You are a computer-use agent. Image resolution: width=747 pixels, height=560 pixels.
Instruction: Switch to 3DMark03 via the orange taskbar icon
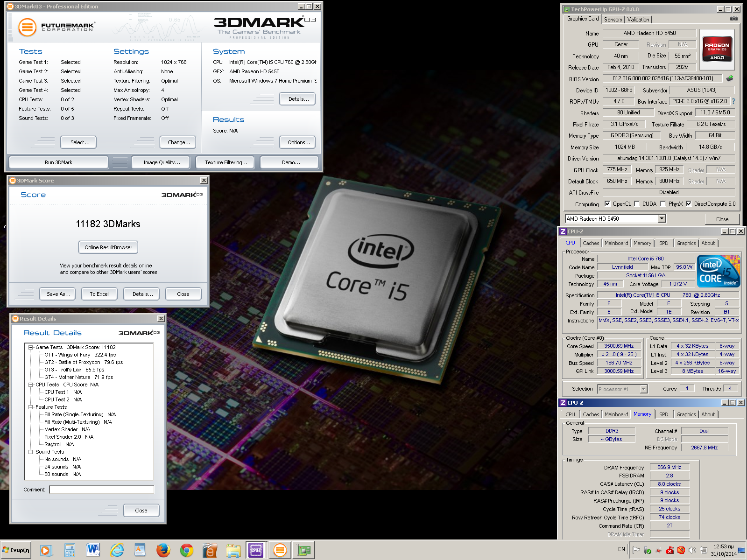click(x=280, y=551)
